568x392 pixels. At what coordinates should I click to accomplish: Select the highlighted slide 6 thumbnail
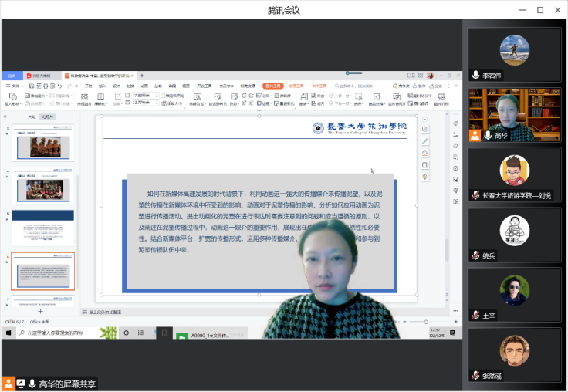pyautogui.click(x=42, y=271)
